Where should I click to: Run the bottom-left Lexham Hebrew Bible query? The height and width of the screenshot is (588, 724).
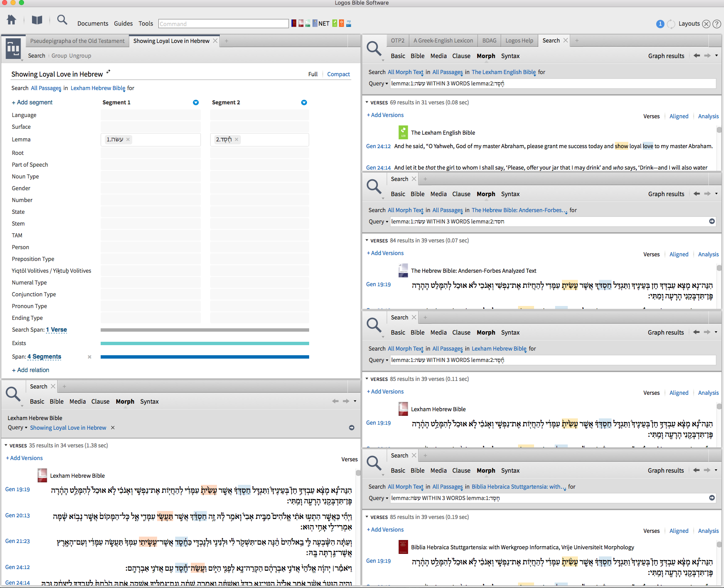click(x=352, y=428)
